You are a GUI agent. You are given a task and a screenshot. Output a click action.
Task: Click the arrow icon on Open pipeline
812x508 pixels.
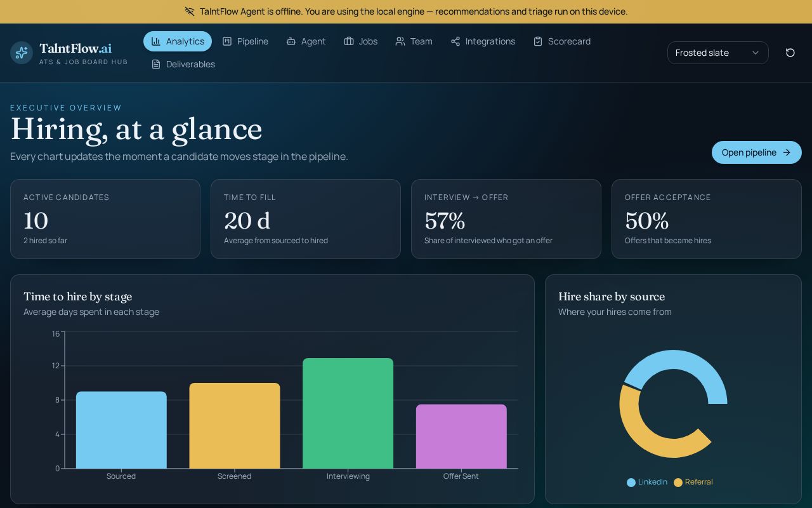787,152
